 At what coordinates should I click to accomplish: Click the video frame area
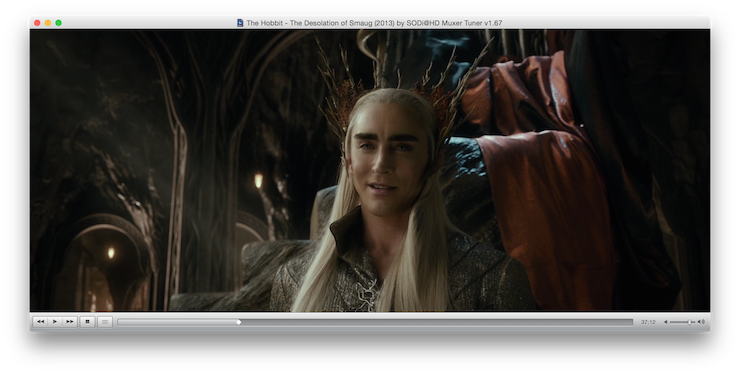pos(370,170)
